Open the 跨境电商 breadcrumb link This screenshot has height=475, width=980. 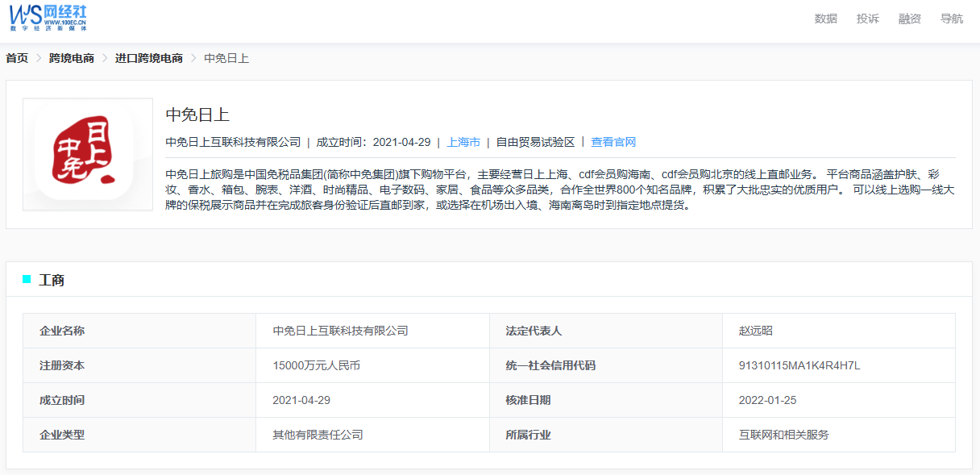(x=72, y=58)
